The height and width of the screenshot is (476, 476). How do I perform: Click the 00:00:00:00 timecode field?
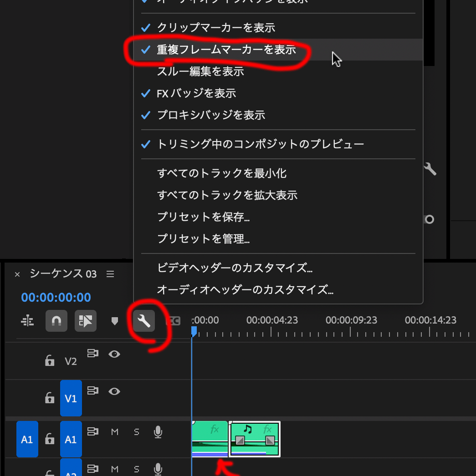(x=56, y=297)
